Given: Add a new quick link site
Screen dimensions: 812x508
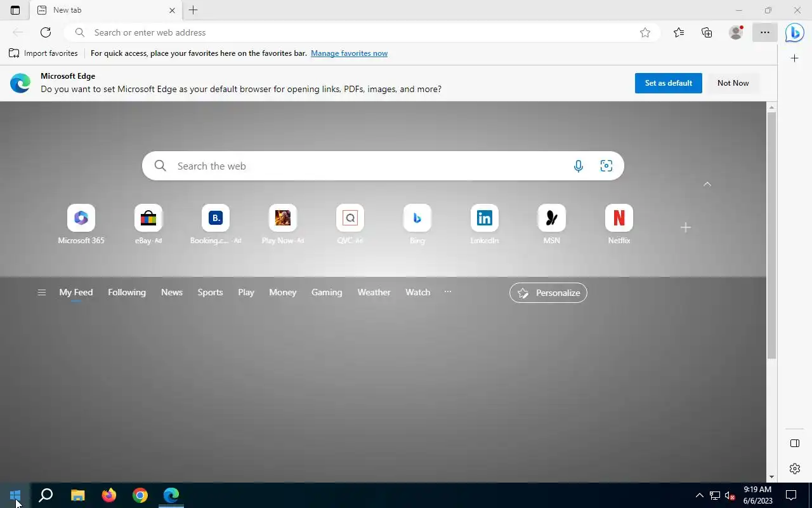Looking at the screenshot, I should point(685,227).
